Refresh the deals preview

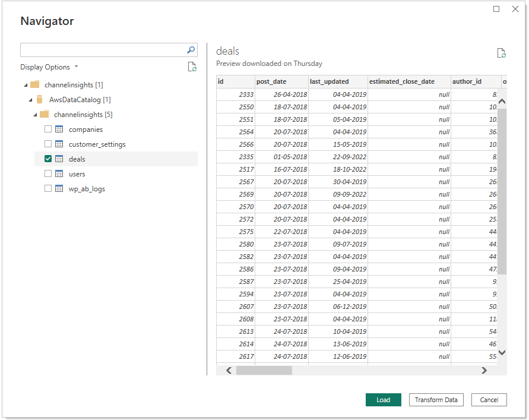point(501,53)
